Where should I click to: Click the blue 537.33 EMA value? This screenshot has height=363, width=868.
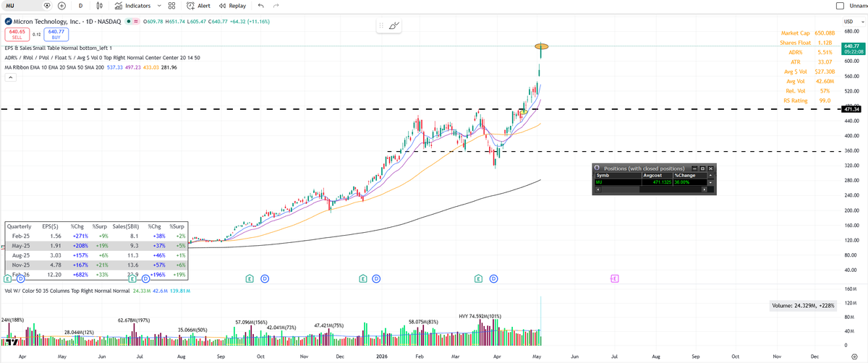coord(114,67)
